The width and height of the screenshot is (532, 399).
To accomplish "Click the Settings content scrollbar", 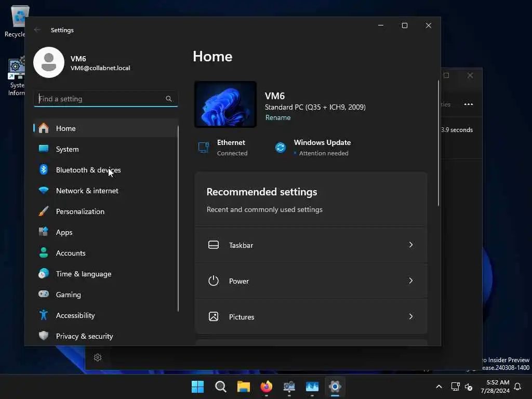I will coord(438,143).
